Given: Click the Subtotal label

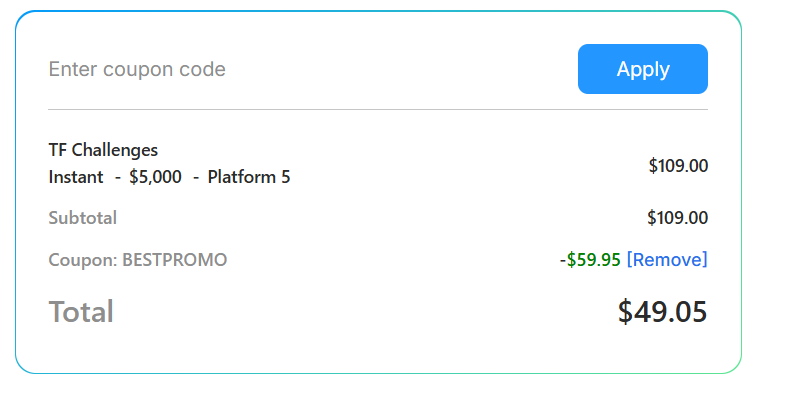Looking at the screenshot, I should (x=83, y=218).
